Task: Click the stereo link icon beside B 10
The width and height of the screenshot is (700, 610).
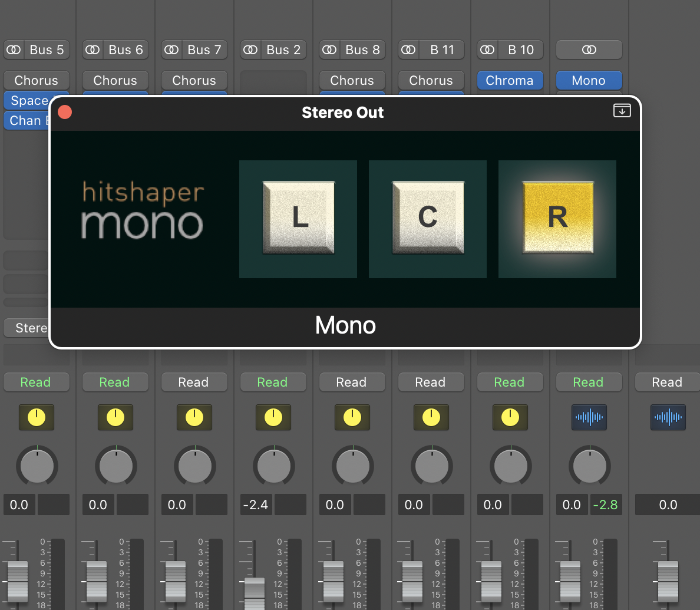Action: tap(487, 50)
